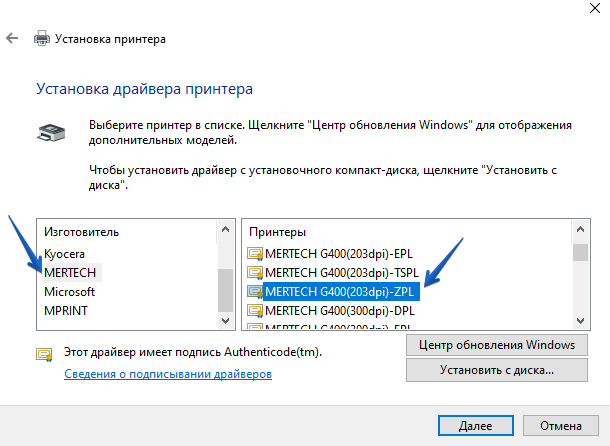Click the large printer icon beside the instructions

[x=52, y=131]
